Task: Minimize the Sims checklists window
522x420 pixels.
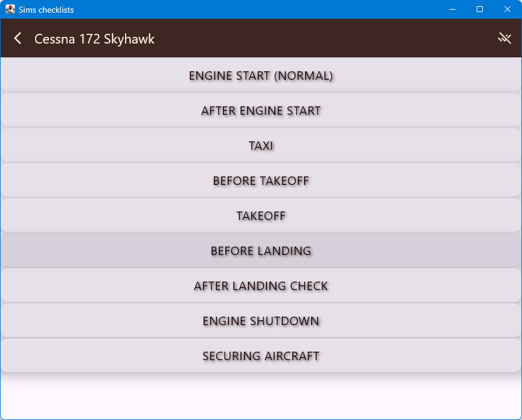Action: pos(453,9)
